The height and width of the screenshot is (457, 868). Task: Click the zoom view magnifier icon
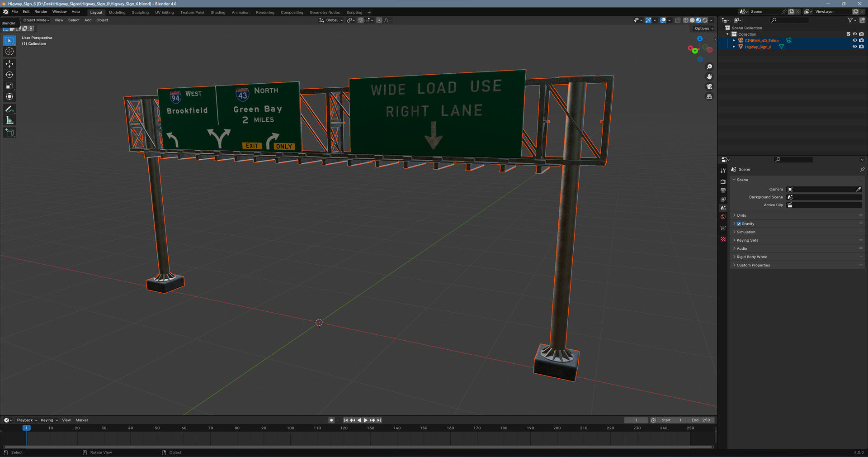click(x=709, y=67)
